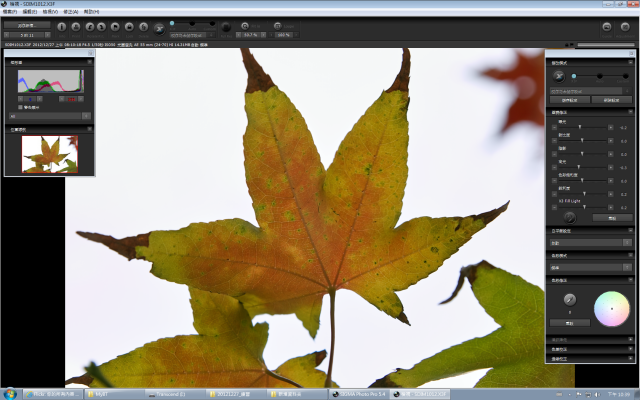Open the settings dropdown in the adjustment mode panel
This screenshot has height=400, width=640.
click(591, 91)
